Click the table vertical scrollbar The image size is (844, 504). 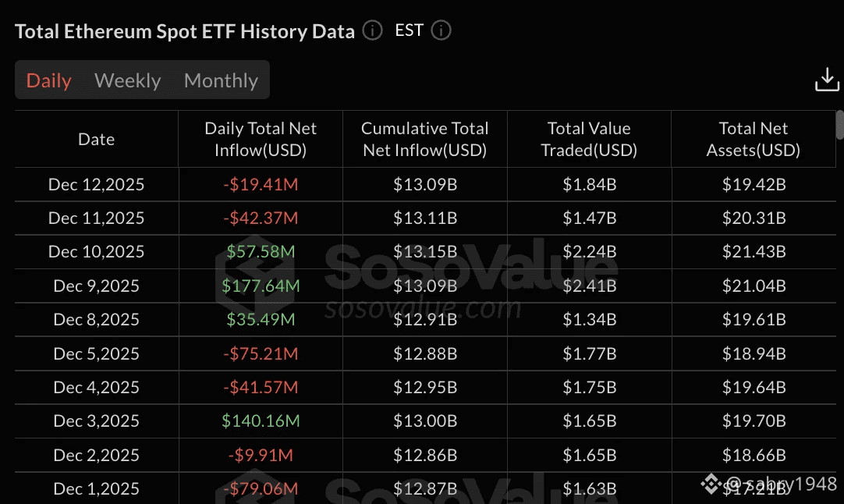tap(839, 126)
